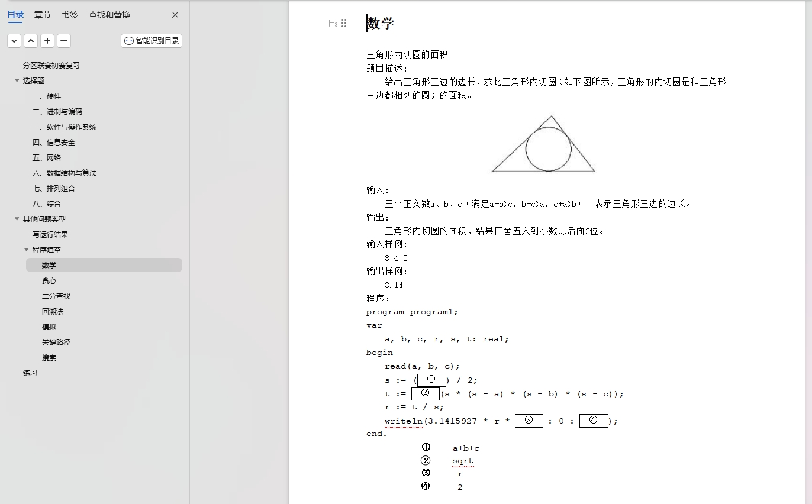Collapse the 其他问题类型 section
This screenshot has width=812, height=504.
pos(17,219)
